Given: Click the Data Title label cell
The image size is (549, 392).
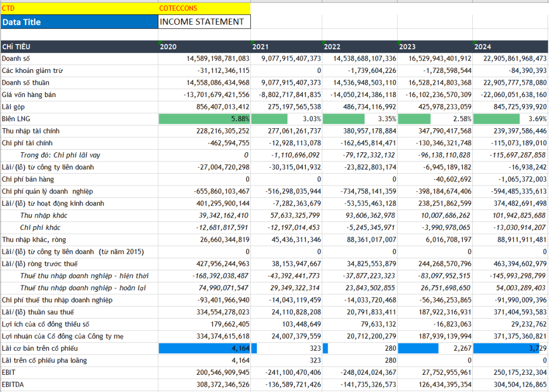Looking at the screenshot, I should [79, 22].
